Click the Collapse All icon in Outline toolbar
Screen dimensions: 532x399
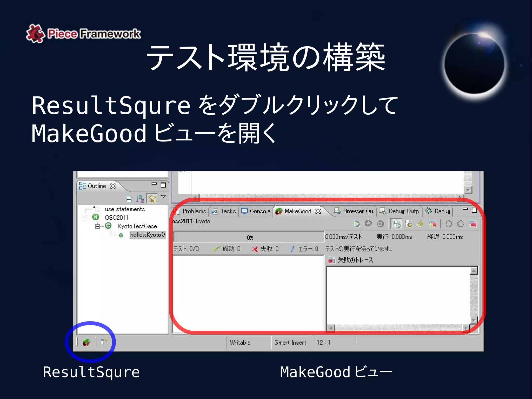pyautogui.click(x=129, y=199)
